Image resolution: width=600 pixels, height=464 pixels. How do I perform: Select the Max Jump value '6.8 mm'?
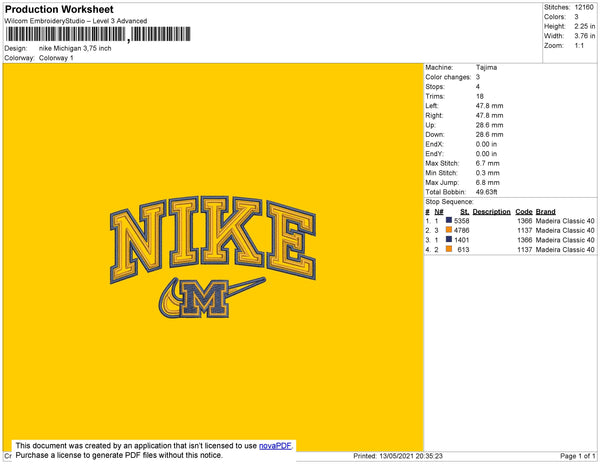pos(488,182)
